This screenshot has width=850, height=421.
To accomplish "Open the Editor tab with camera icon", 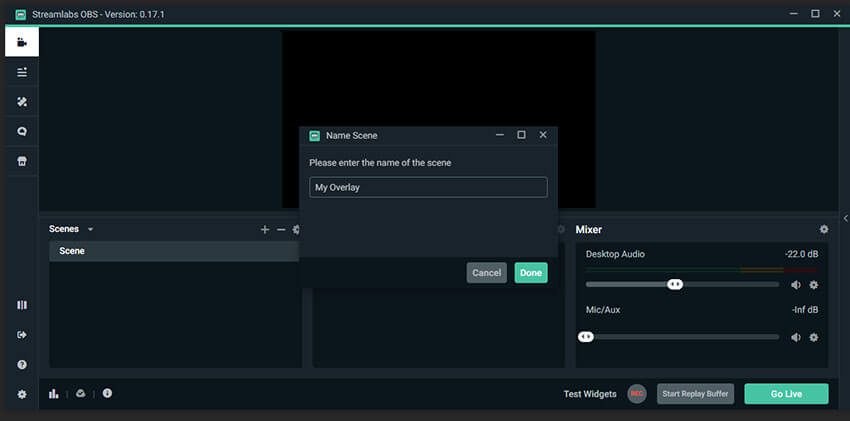I will [x=21, y=42].
